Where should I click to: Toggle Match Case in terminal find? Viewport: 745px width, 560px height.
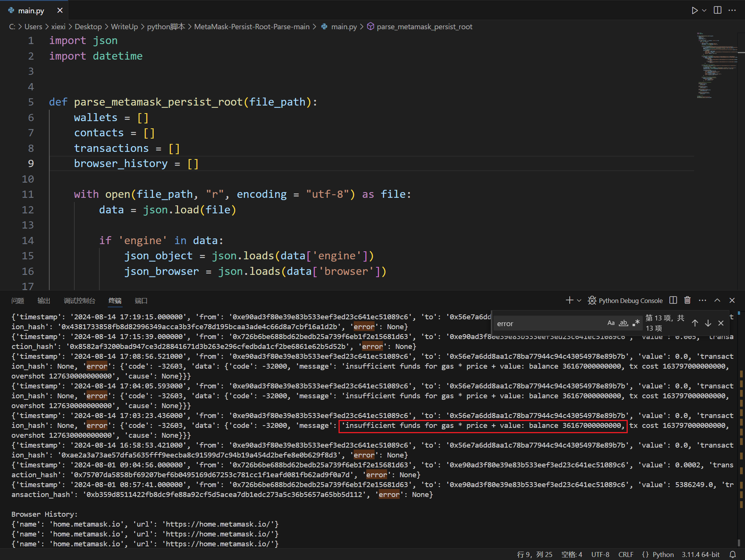coord(611,323)
